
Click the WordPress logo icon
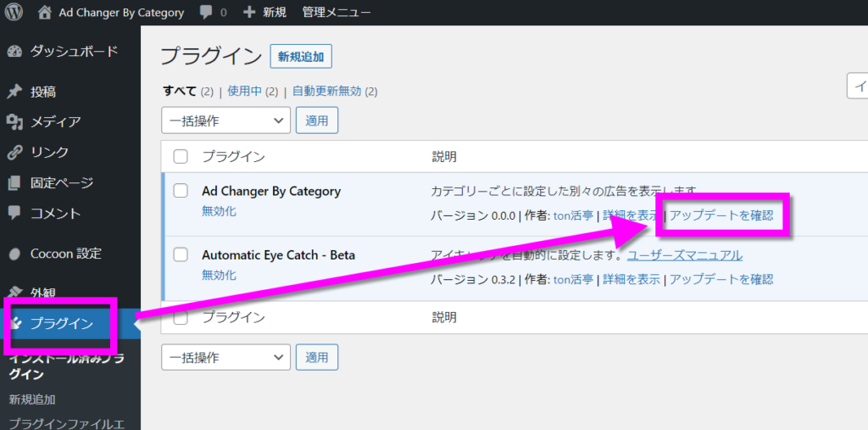tap(14, 13)
